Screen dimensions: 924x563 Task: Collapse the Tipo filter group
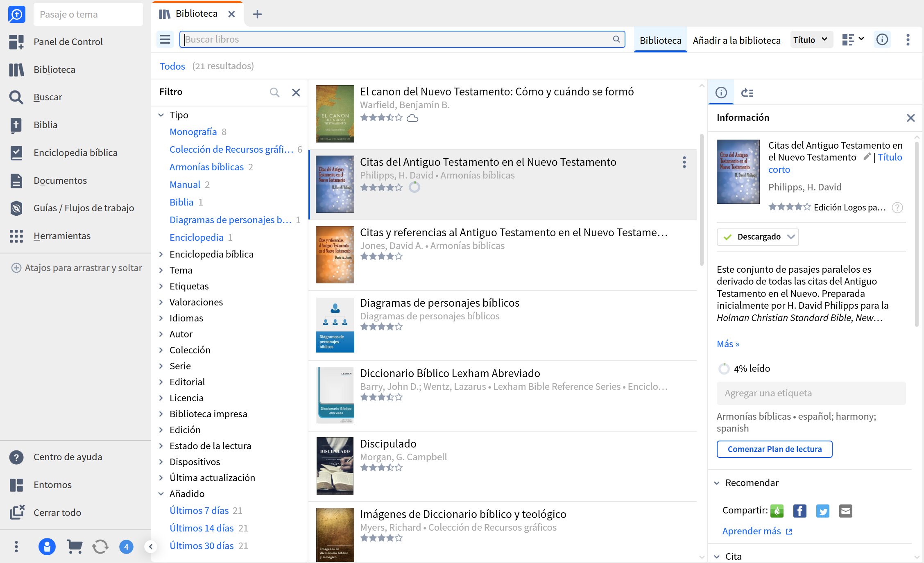161,115
